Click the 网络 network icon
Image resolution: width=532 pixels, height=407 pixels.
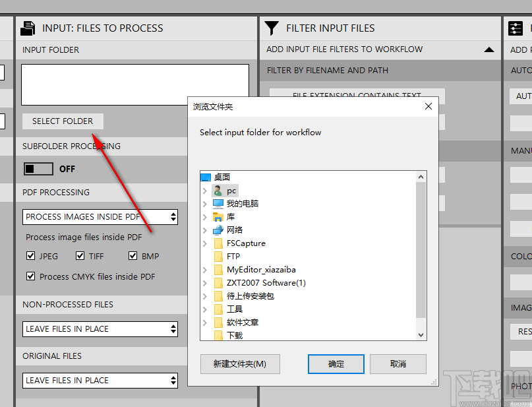click(x=218, y=230)
